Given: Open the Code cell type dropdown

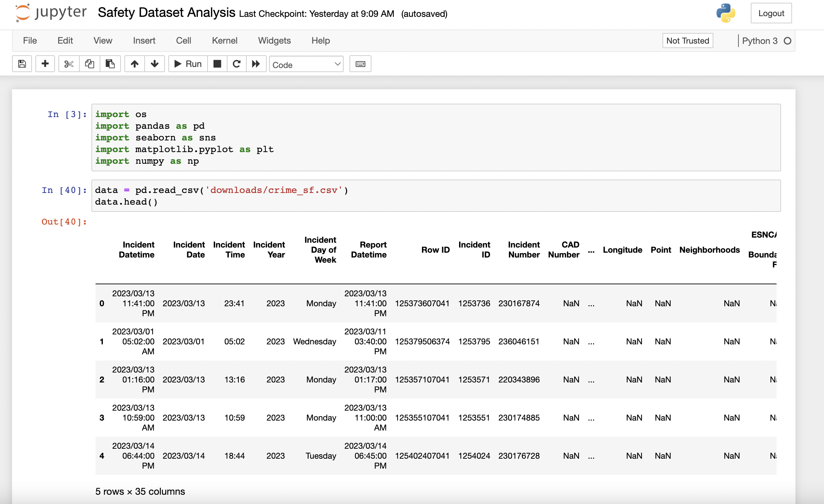Looking at the screenshot, I should (x=306, y=65).
